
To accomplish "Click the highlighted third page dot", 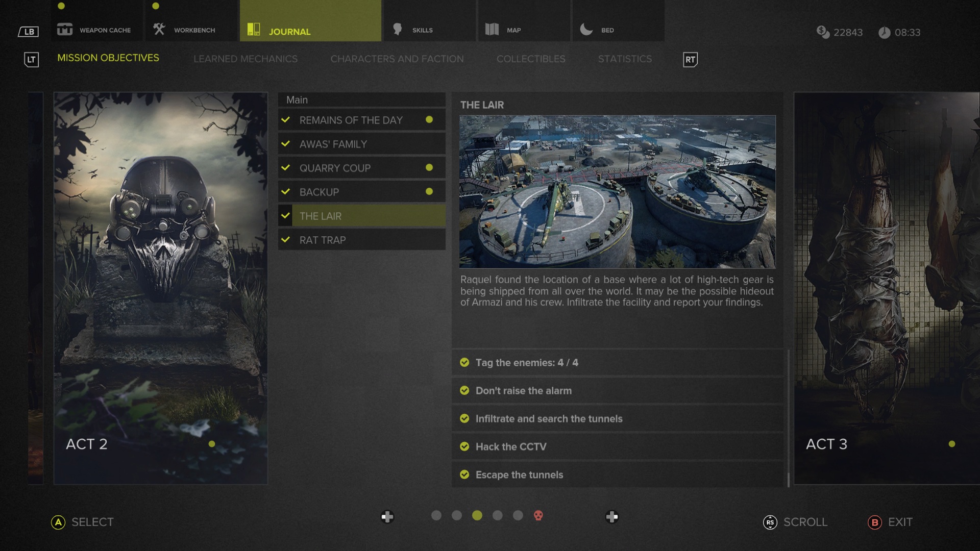I will [x=477, y=515].
